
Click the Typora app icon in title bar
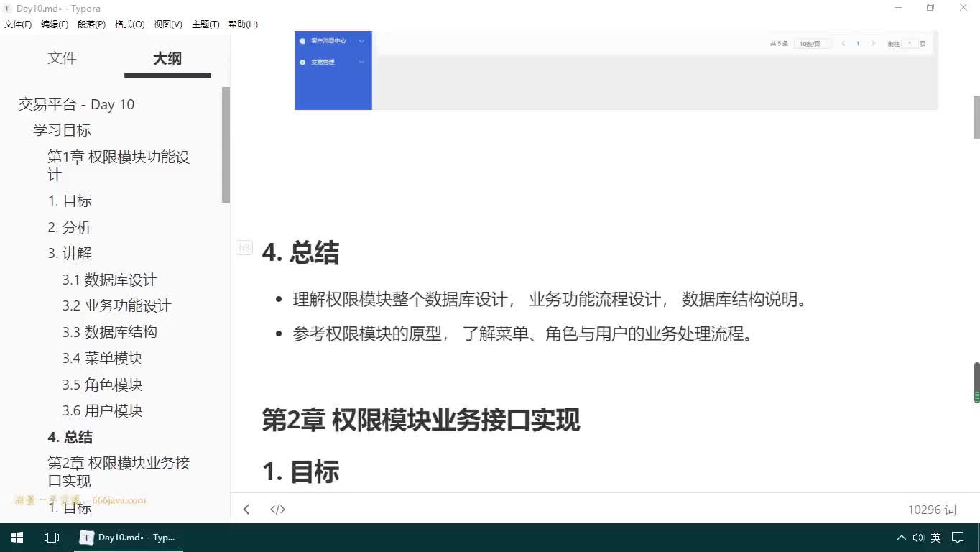[8, 8]
